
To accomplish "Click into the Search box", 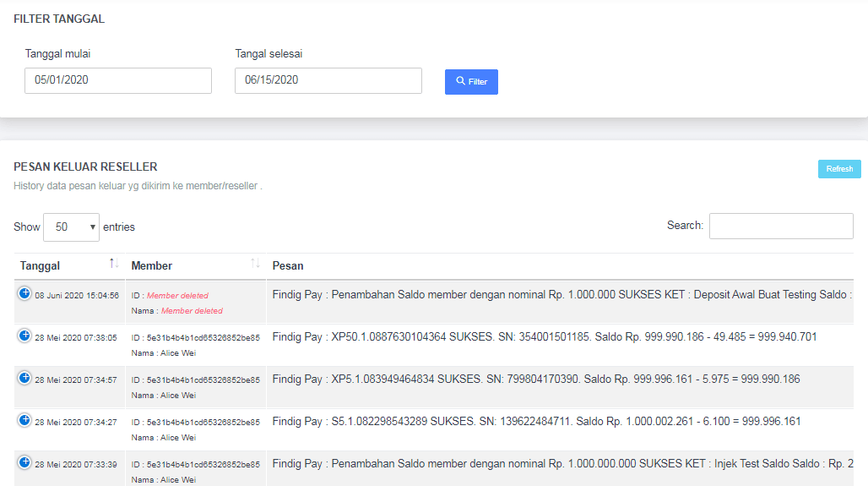I will tap(781, 227).
